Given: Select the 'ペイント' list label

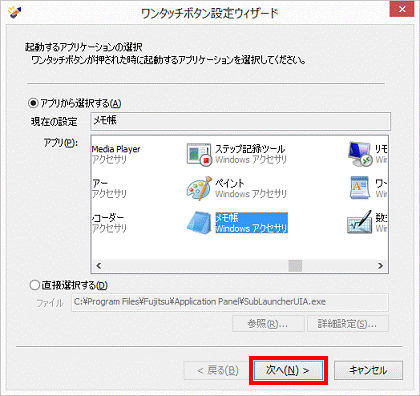Looking at the screenshot, I should (230, 183).
